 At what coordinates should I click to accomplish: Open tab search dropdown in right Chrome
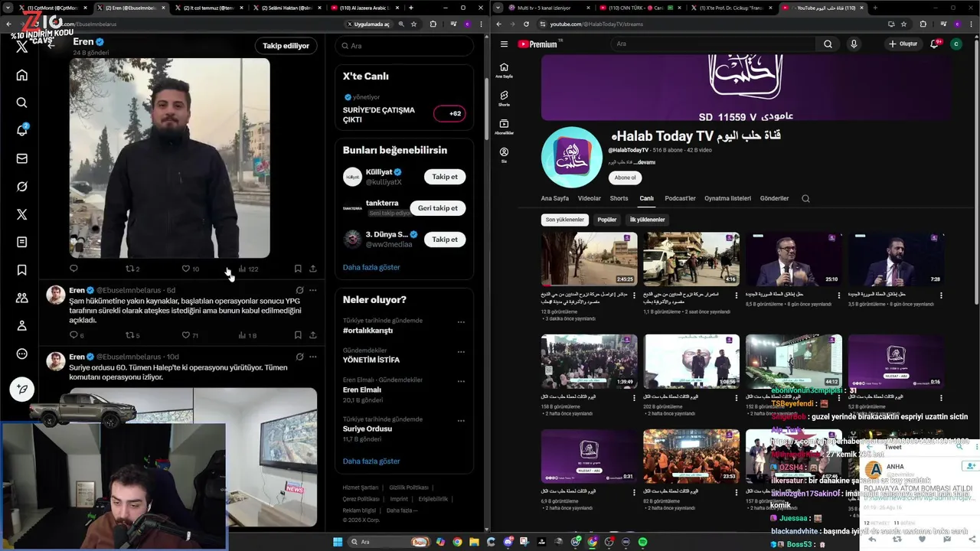point(499,8)
